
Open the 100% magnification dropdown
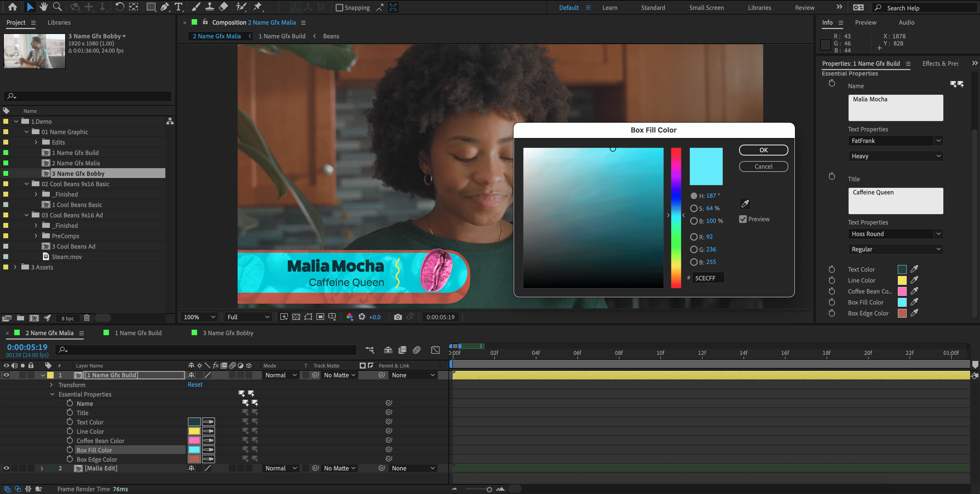tap(199, 317)
